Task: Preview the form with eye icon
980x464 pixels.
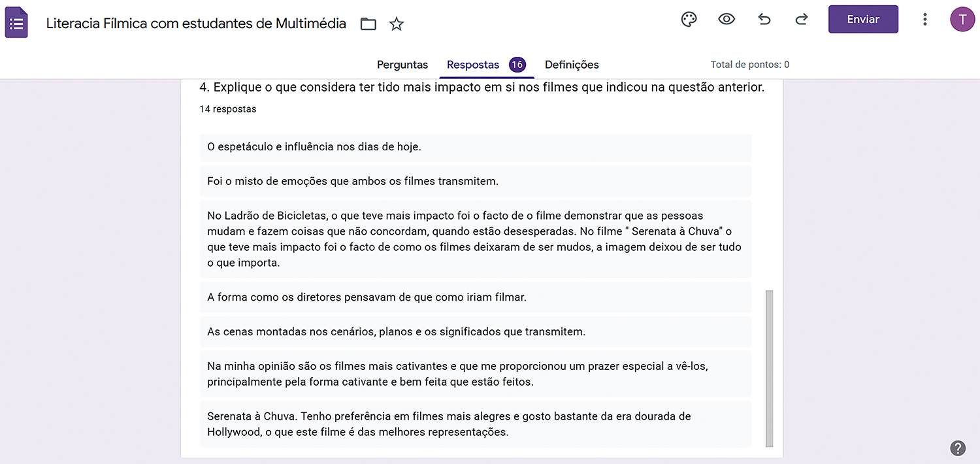Action: point(727,20)
